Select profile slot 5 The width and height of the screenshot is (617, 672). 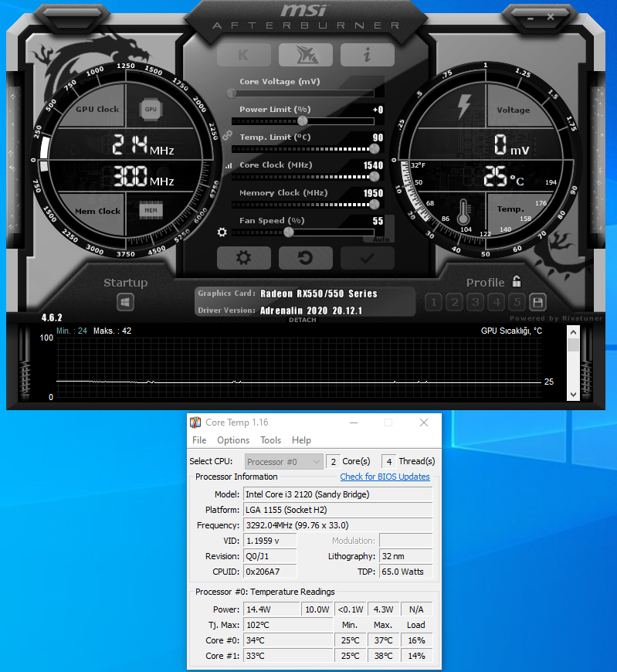point(517,303)
